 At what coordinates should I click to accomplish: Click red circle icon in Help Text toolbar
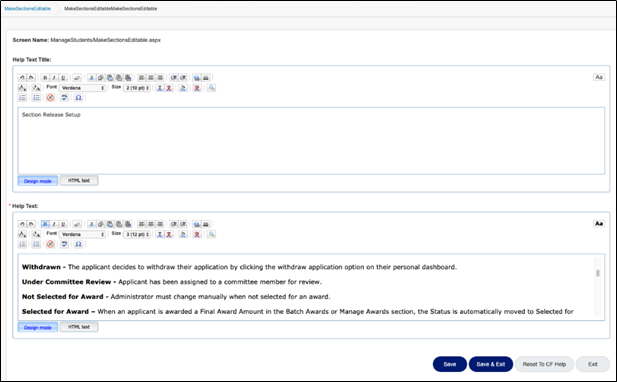tap(50, 244)
